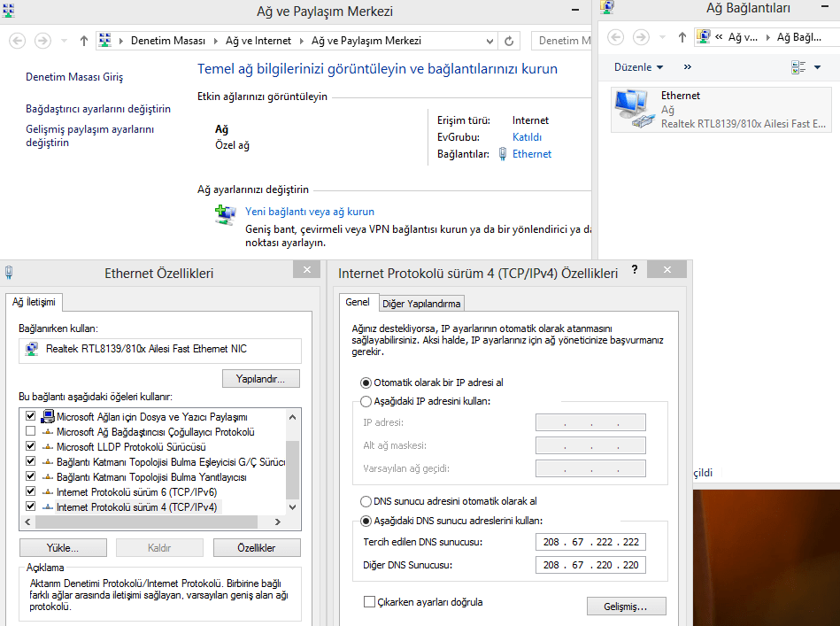Click the Ethernet plug icon beside Bağlantılar
This screenshot has width=840, height=626.
pos(503,154)
